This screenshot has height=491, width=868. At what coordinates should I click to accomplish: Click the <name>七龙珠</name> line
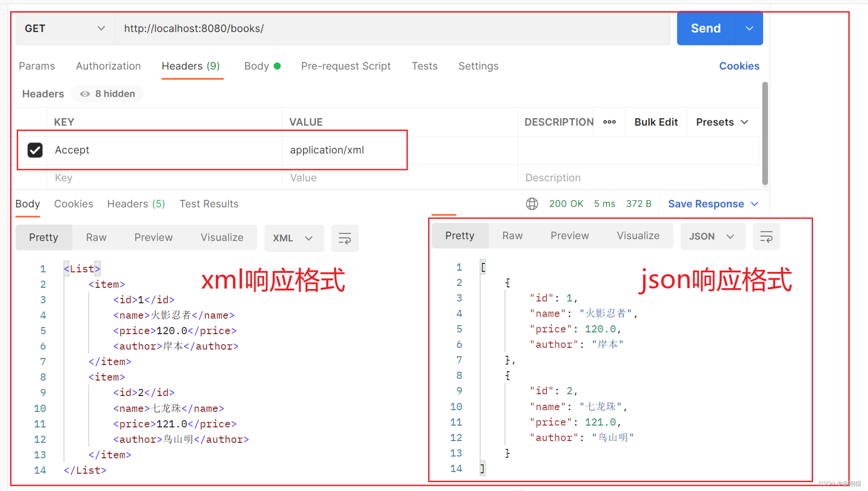pyautogui.click(x=168, y=408)
